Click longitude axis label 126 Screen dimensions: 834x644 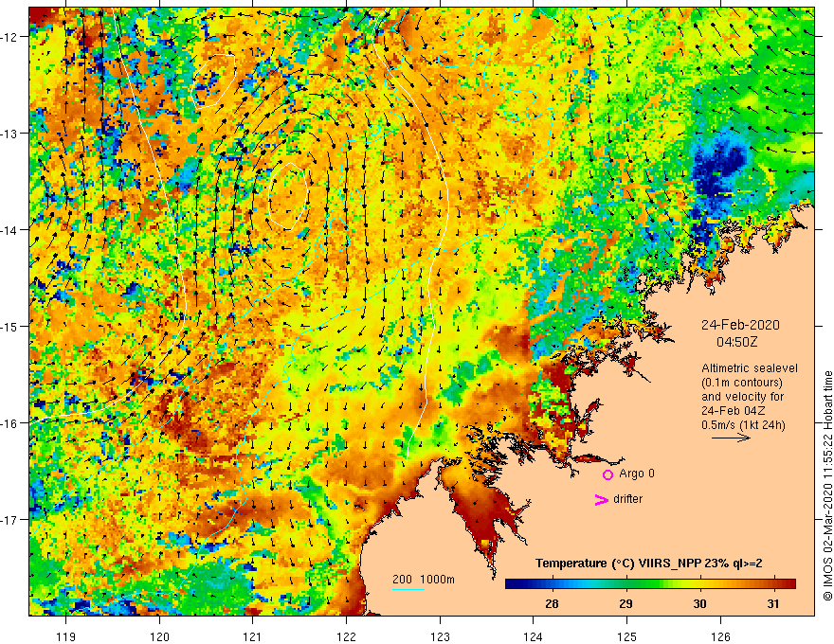click(x=720, y=636)
